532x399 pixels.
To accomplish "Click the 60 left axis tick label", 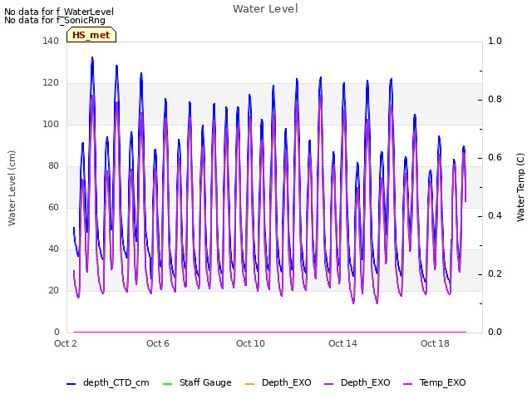I will pyautogui.click(x=53, y=207).
